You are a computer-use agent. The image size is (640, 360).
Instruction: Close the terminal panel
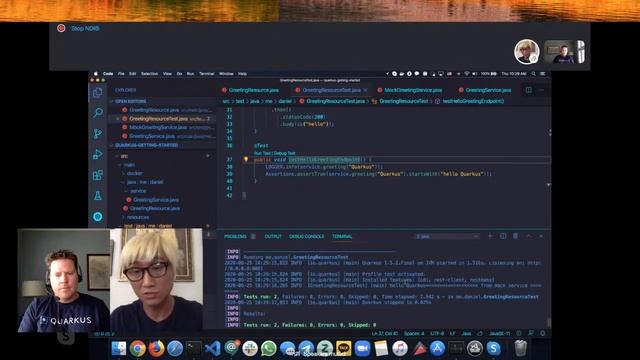[541, 236]
